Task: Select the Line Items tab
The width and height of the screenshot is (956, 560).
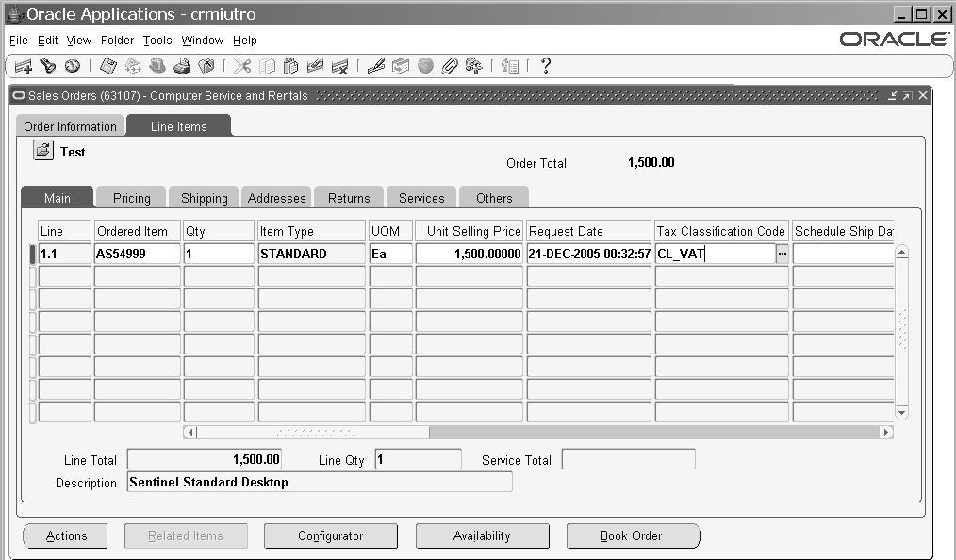Action: click(178, 126)
